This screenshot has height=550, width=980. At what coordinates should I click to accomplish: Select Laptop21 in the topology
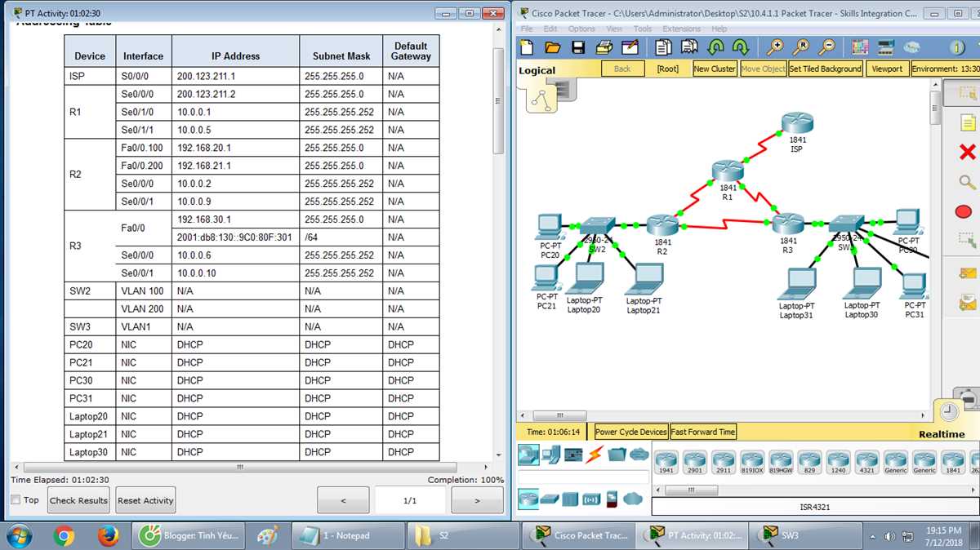pyautogui.click(x=644, y=280)
